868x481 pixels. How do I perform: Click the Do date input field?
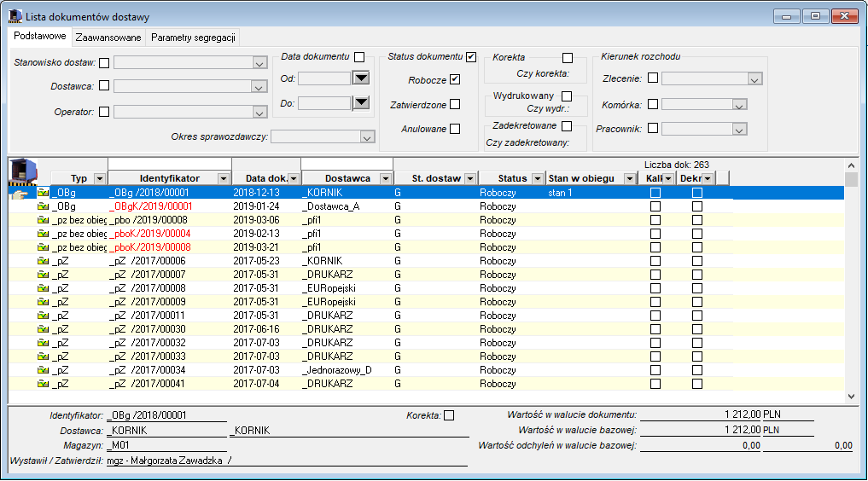[325, 103]
